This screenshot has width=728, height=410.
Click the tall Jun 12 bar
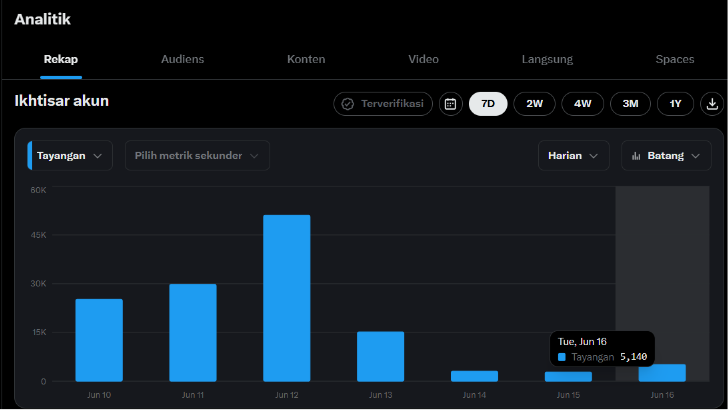[x=286, y=298]
